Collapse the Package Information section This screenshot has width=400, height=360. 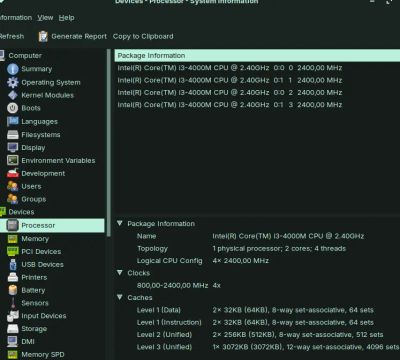click(120, 223)
